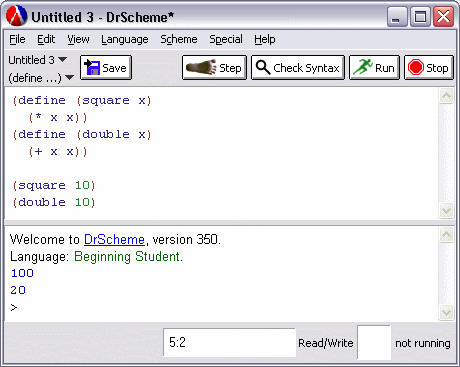Click the 5:2 cursor position field
Image resolution: width=460 pixels, height=367 pixels.
(229, 342)
